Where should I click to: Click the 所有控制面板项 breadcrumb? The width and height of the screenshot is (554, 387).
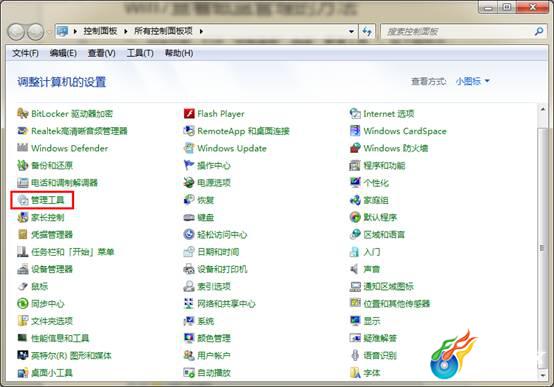163,31
